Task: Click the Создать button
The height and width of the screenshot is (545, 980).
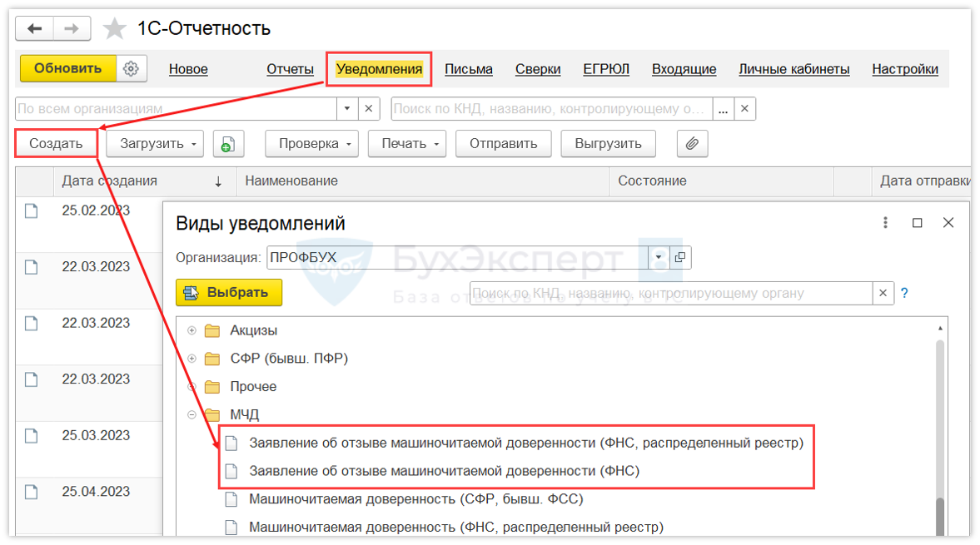Action: 57,144
